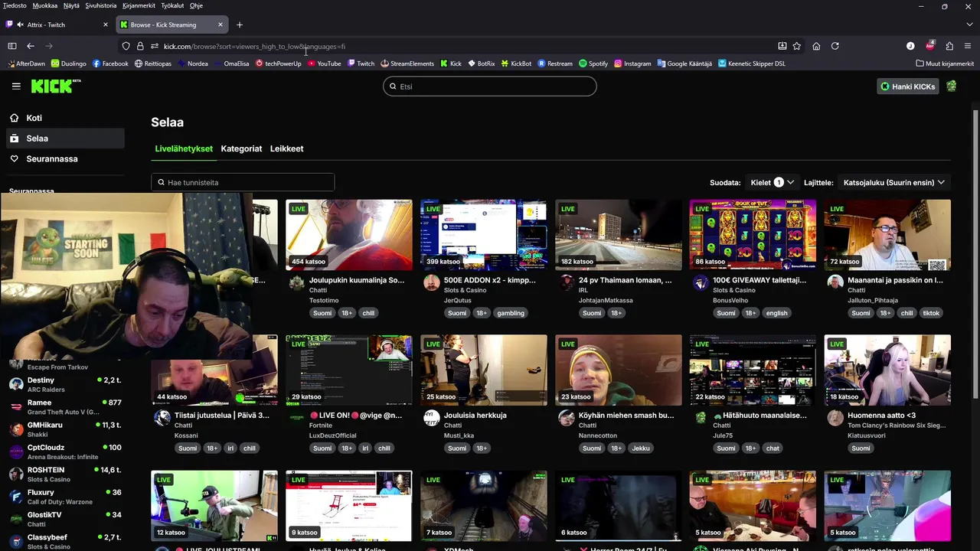Viewport: 980px width, 551px height.
Task: Click the Etsi search field
Action: point(490,86)
